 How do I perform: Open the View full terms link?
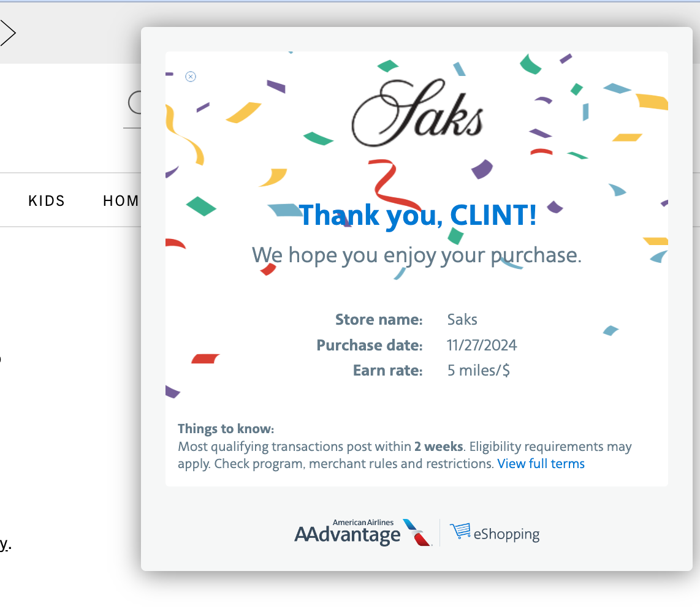541,464
